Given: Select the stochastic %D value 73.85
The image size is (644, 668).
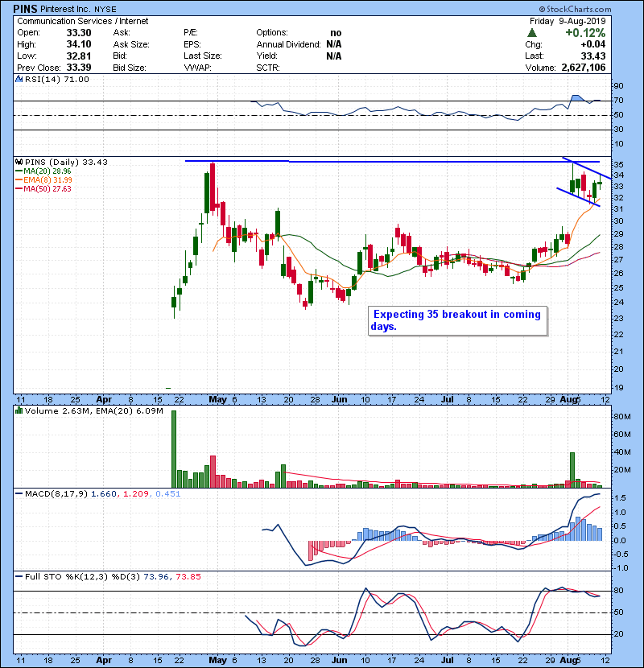Looking at the screenshot, I should [x=188, y=577].
